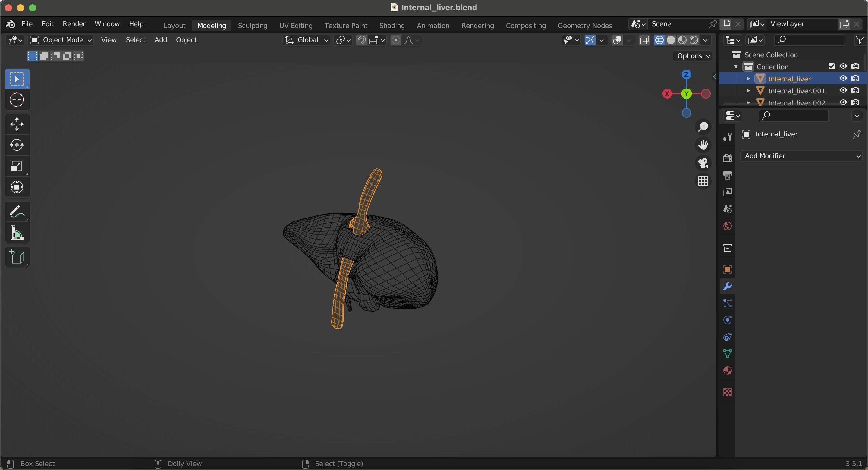This screenshot has height=470, width=868.
Task: Open the Particles properties tab
Action: coord(727,303)
